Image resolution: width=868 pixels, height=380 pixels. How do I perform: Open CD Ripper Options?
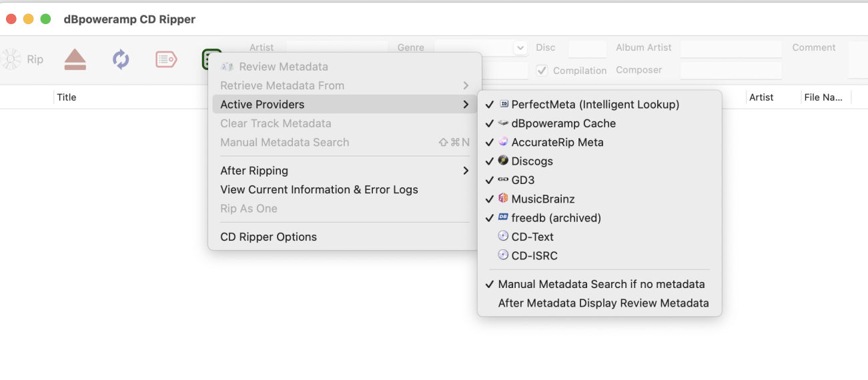pyautogui.click(x=268, y=237)
